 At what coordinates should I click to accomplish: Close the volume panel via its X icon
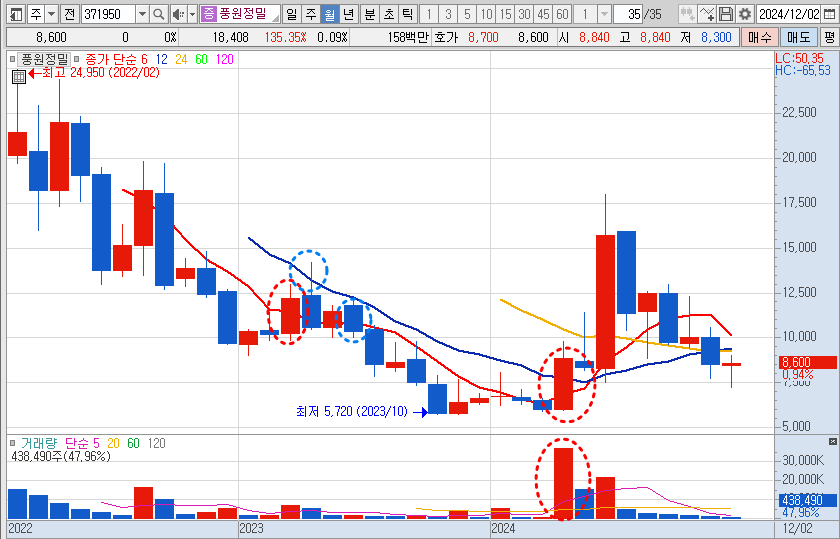832,441
